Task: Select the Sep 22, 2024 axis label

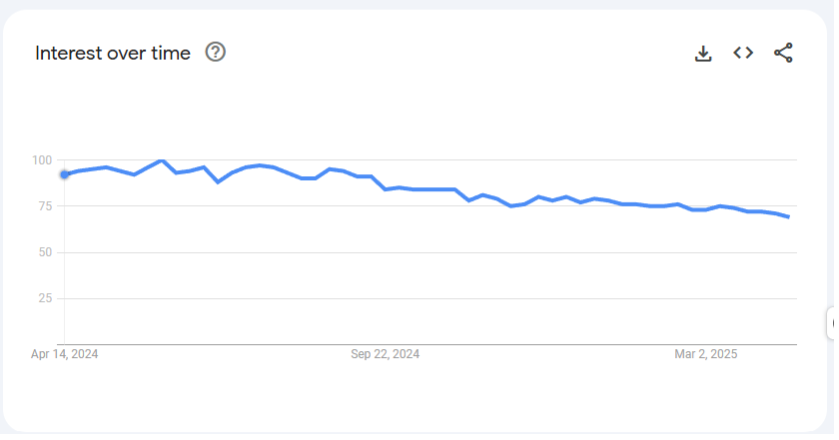Action: click(385, 354)
